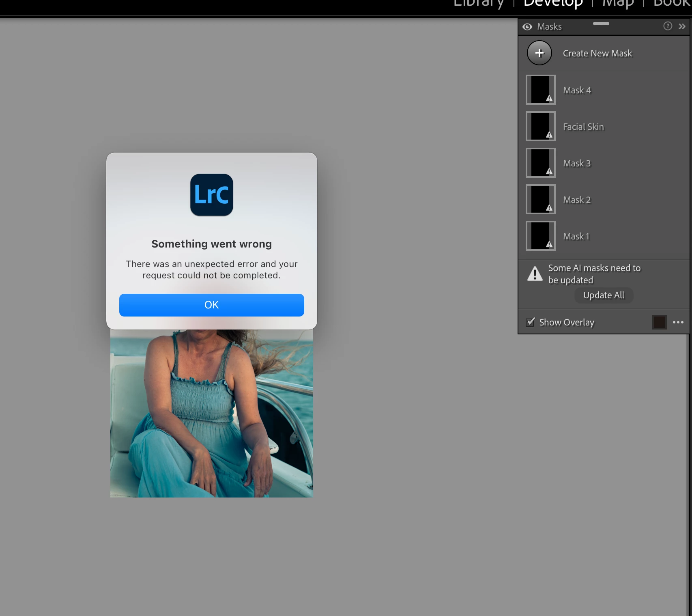Toggle the Masks panel eye icon

[x=527, y=27]
